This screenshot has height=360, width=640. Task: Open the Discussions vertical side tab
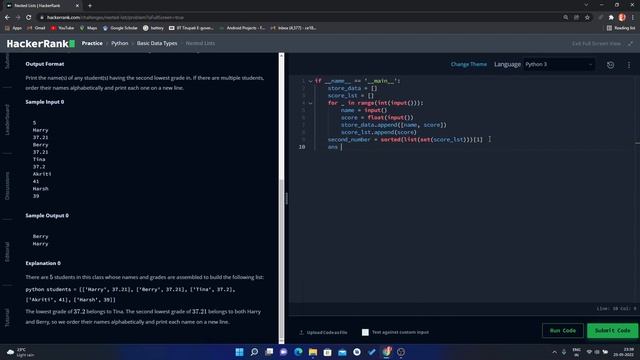coord(7,186)
